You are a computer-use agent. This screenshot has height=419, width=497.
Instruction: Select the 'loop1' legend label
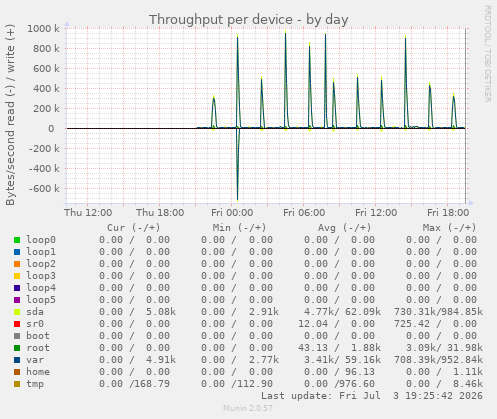coord(41,252)
